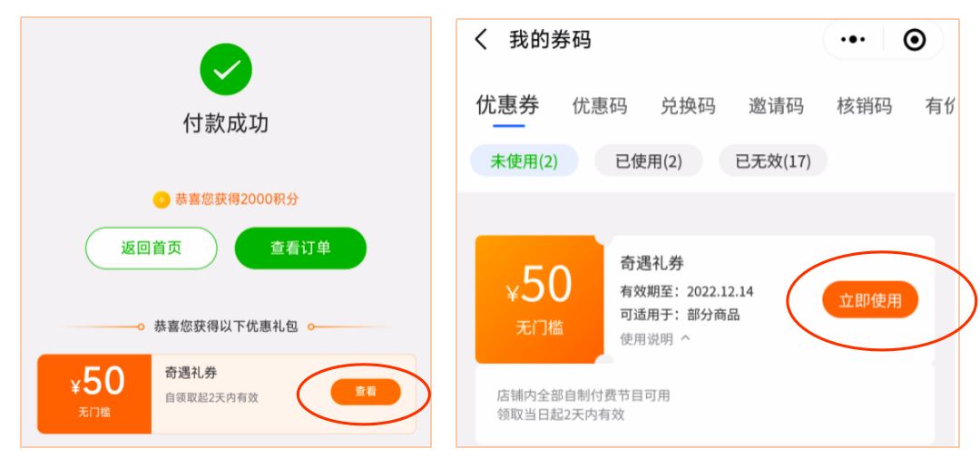Tap the back arrow beside 我的券码
This screenshot has width=980, height=468.
click(x=481, y=40)
